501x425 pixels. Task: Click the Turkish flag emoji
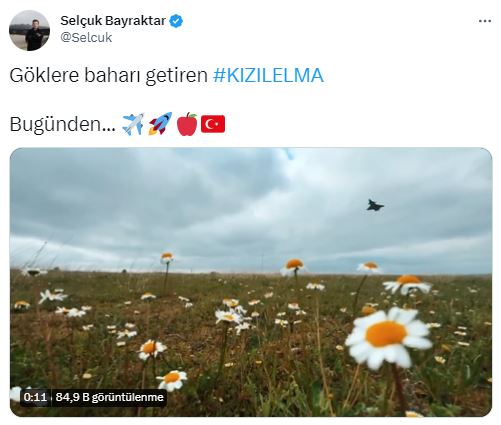tap(213, 124)
